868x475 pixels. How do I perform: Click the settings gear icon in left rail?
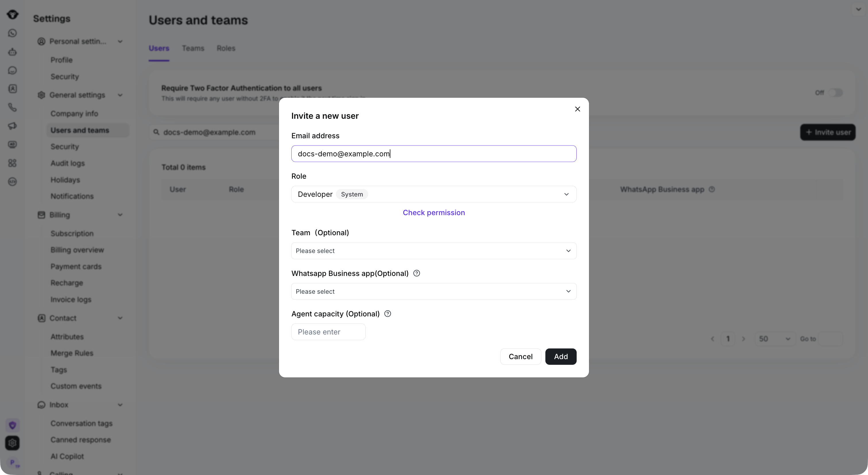coord(12,443)
